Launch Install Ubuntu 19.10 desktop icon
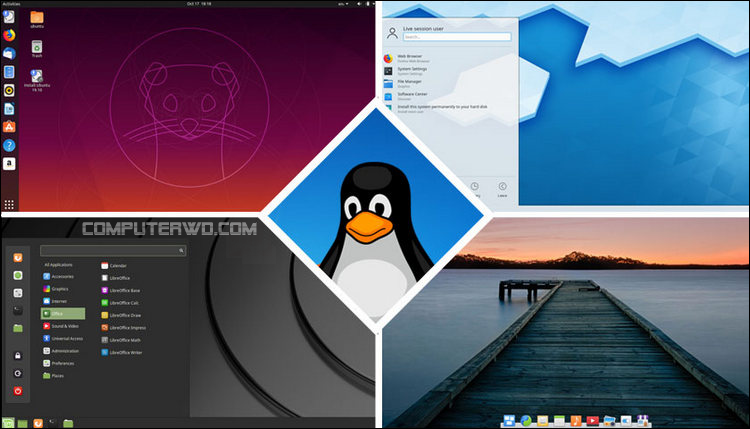The image size is (750, 429). point(37,80)
